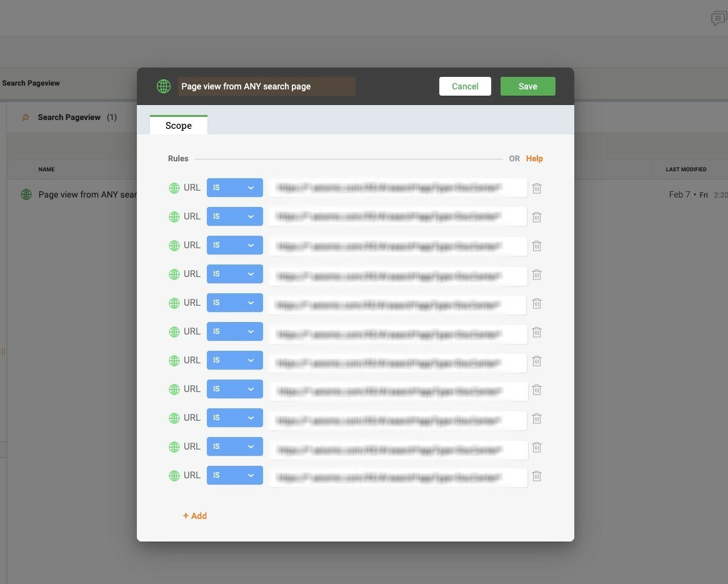Open the IS dropdown of the eleventh rule

coord(234,475)
